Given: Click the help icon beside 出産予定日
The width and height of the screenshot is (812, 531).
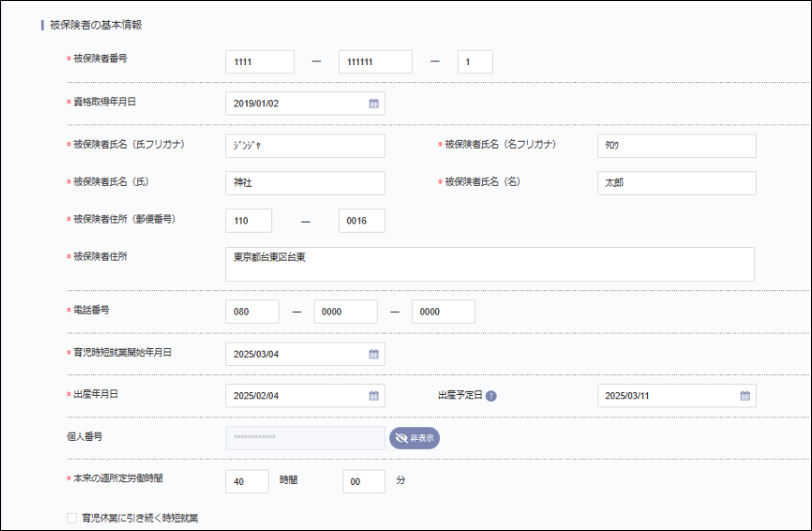Looking at the screenshot, I should (x=491, y=396).
